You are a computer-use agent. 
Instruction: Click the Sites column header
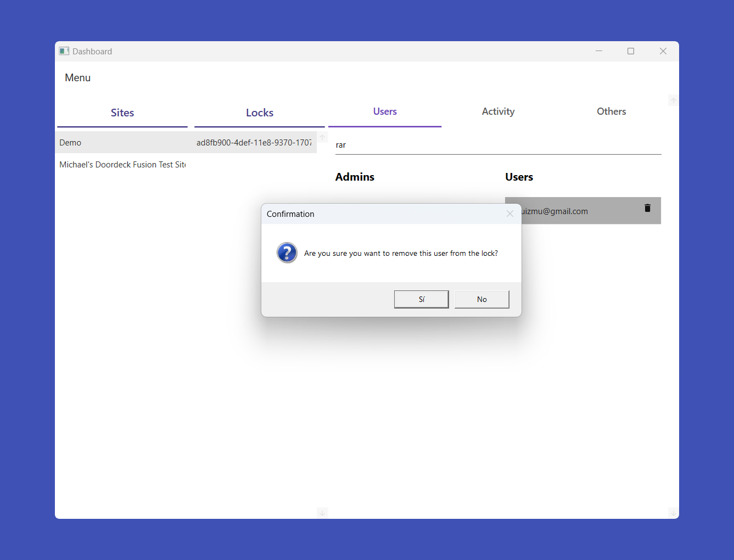(x=122, y=113)
